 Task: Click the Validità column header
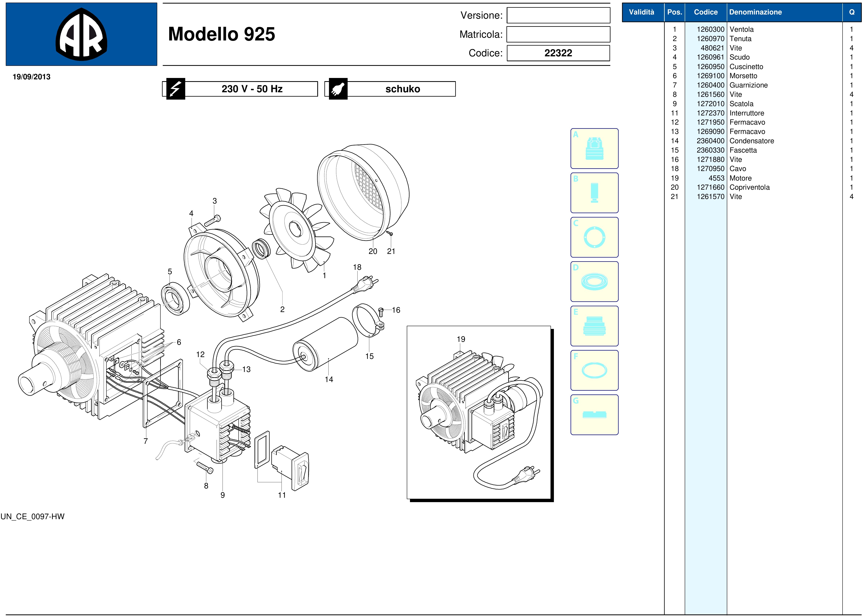(x=641, y=12)
